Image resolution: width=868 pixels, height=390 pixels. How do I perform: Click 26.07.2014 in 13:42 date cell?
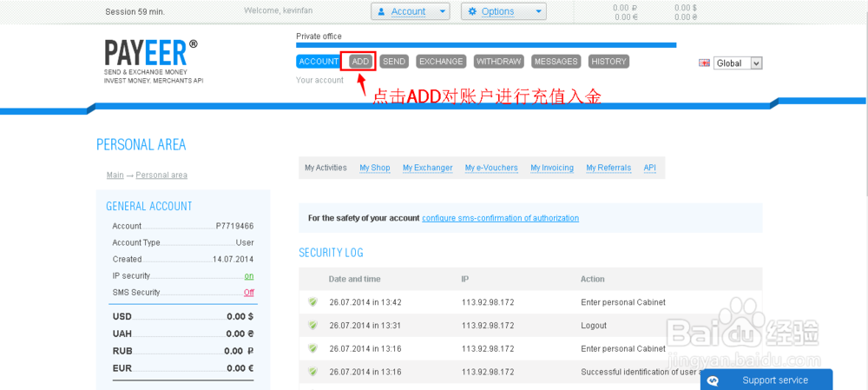[365, 302]
